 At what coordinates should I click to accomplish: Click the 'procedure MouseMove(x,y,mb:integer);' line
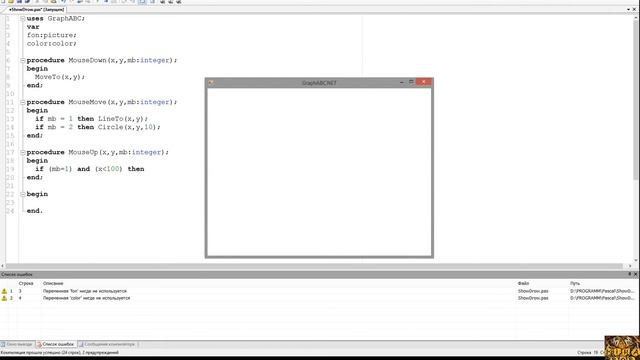coord(102,102)
